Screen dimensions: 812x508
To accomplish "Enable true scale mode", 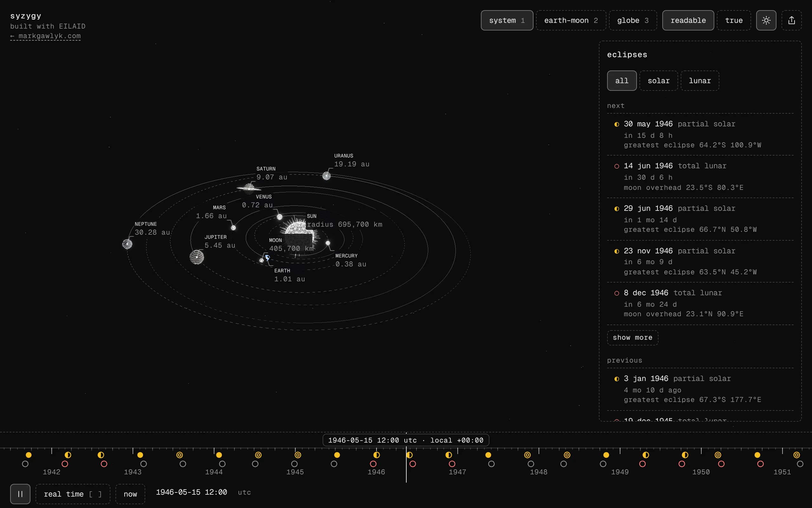I will (x=734, y=21).
